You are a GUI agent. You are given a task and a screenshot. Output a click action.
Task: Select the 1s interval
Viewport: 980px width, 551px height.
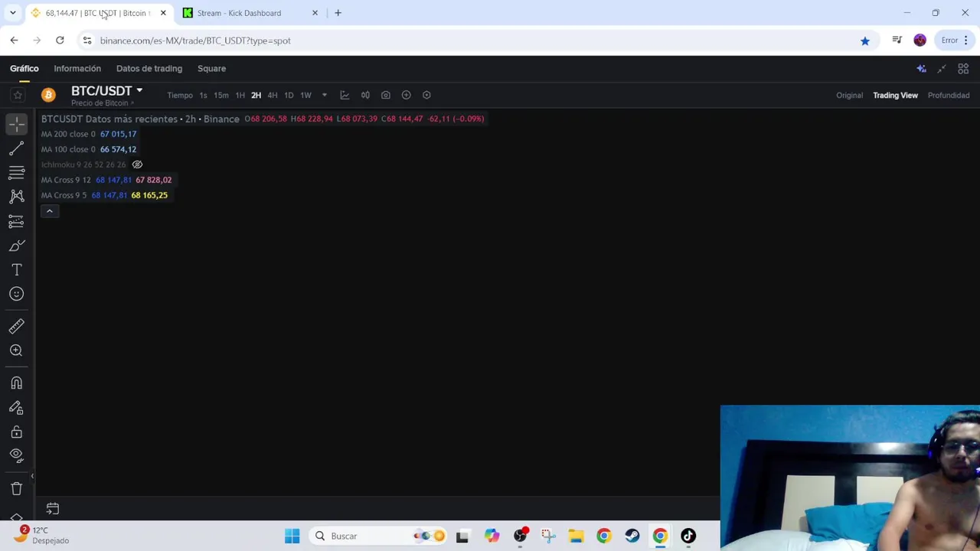[x=203, y=96]
